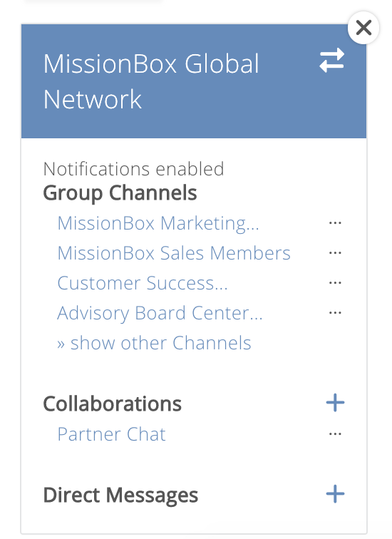The height and width of the screenshot is (539, 392).
Task: Select the Collaborations heading
Action: pos(113,404)
